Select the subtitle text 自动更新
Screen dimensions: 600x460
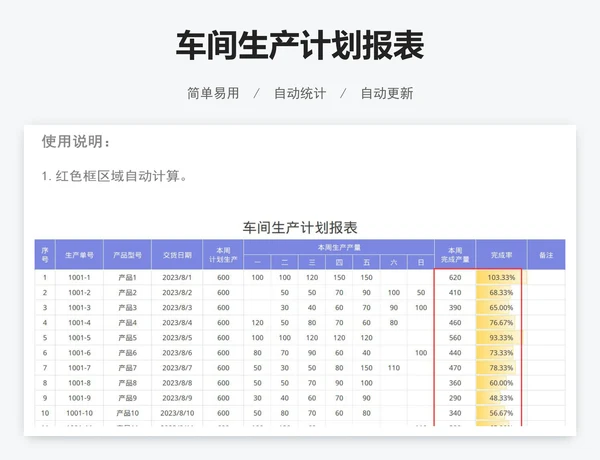387,93
